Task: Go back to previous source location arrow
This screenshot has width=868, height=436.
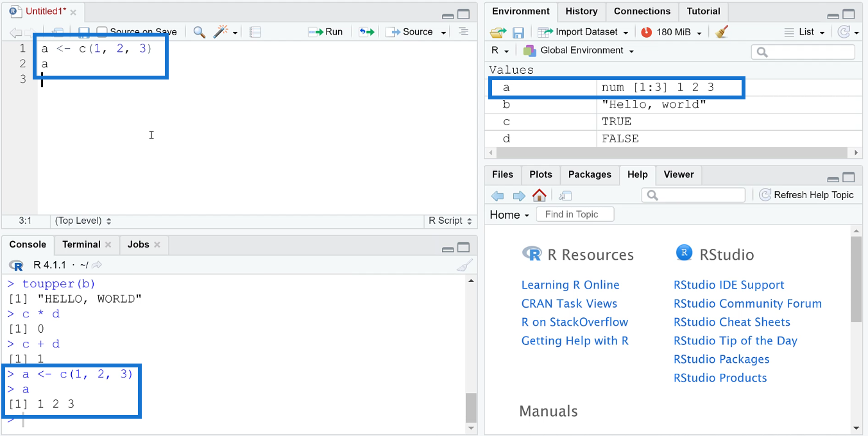Action: 15,32
